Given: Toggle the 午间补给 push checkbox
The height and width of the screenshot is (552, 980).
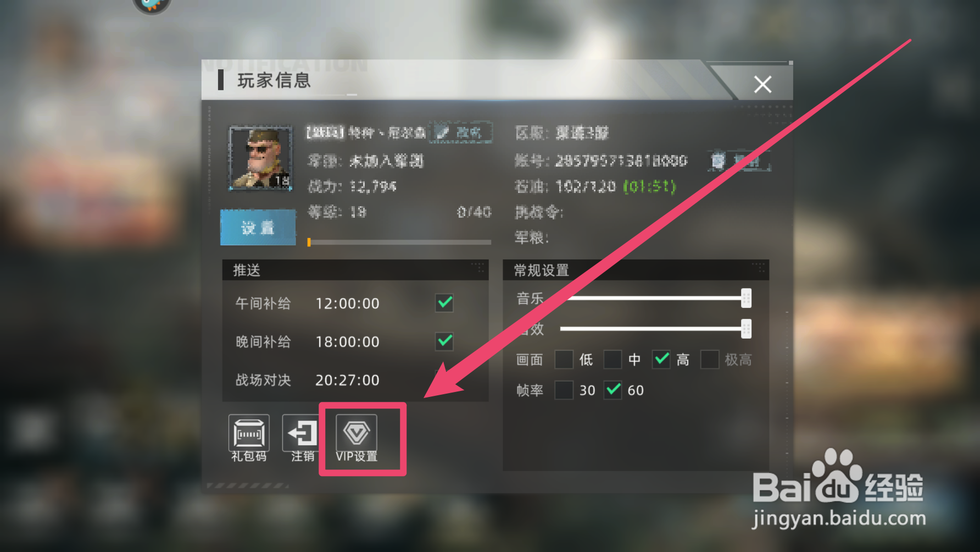Looking at the screenshot, I should [444, 302].
